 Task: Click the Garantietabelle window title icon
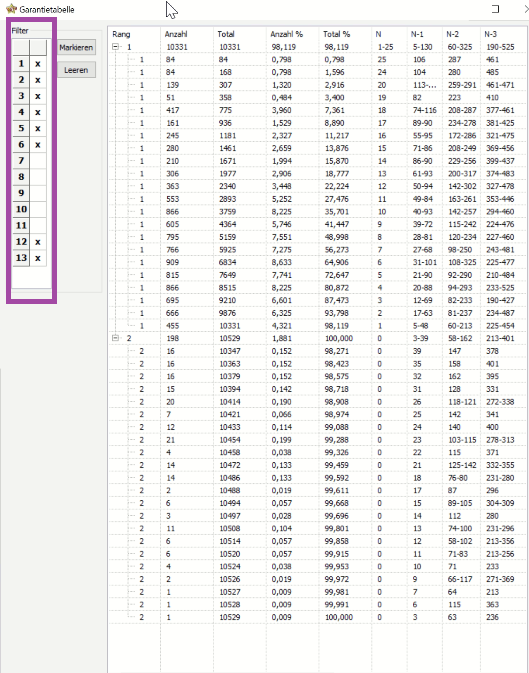point(11,9)
